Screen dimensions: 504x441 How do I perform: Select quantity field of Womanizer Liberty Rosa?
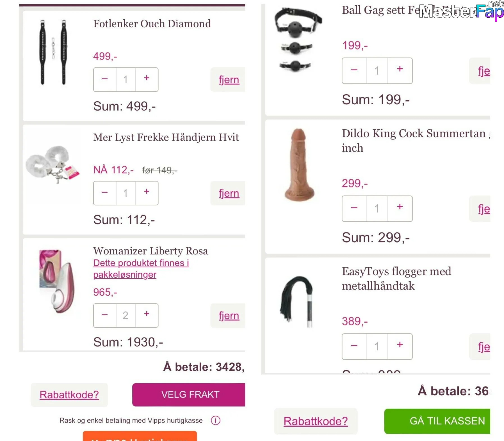(x=126, y=315)
